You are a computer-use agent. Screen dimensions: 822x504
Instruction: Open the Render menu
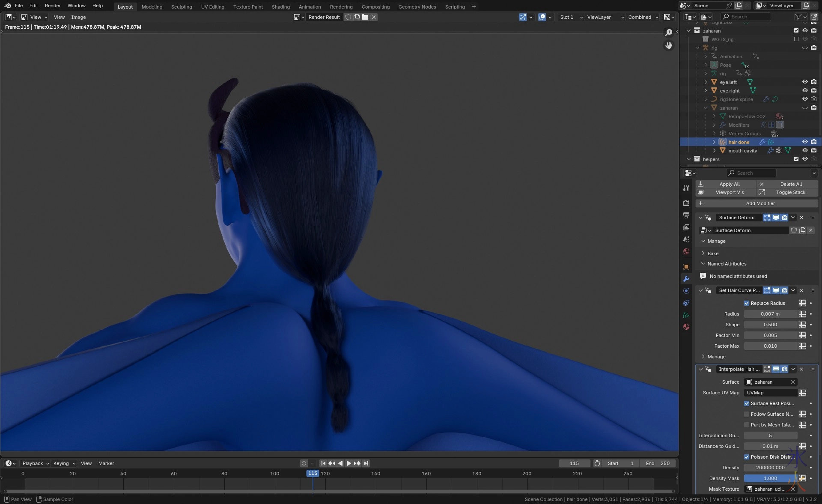click(x=53, y=6)
